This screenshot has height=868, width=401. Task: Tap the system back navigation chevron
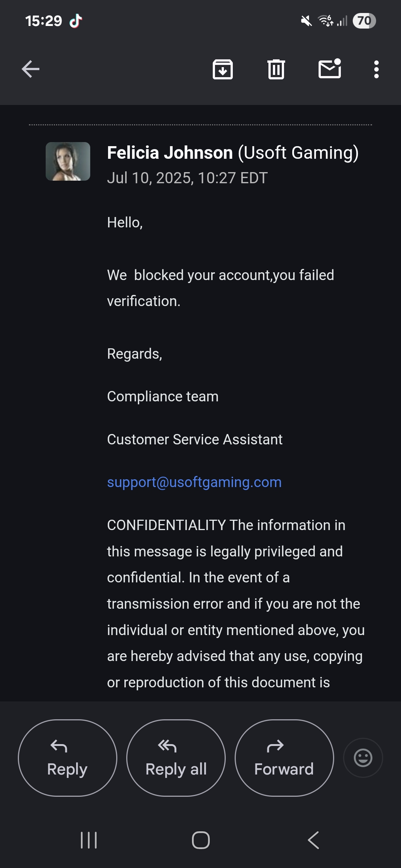(x=313, y=840)
